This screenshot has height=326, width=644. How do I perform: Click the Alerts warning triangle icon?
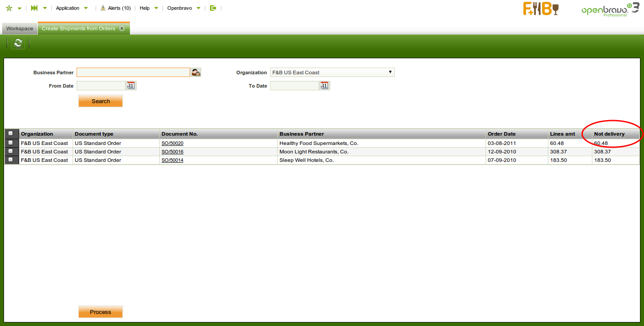click(x=103, y=8)
